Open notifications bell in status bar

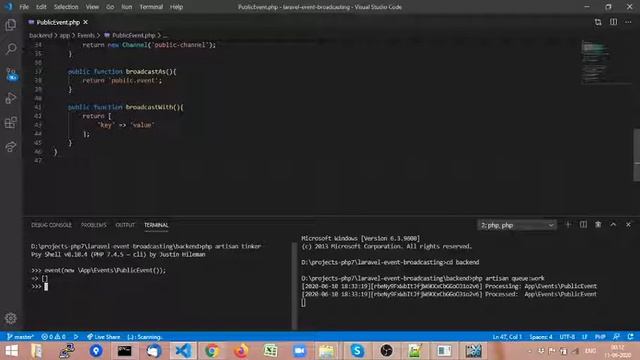coord(631,337)
